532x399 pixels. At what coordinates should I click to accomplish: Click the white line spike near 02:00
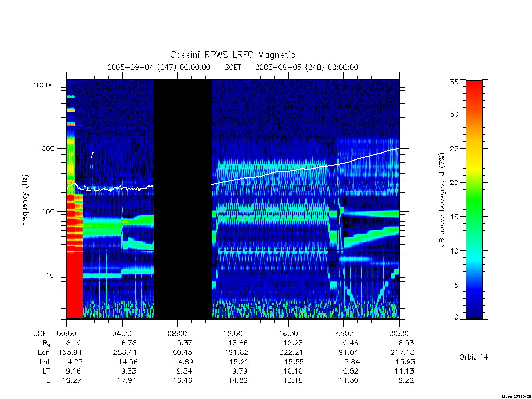click(92, 170)
